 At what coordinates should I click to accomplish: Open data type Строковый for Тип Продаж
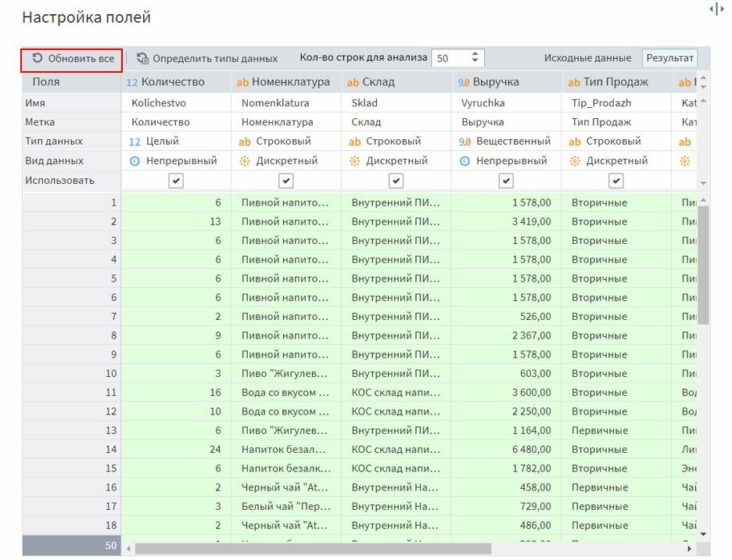(617, 141)
